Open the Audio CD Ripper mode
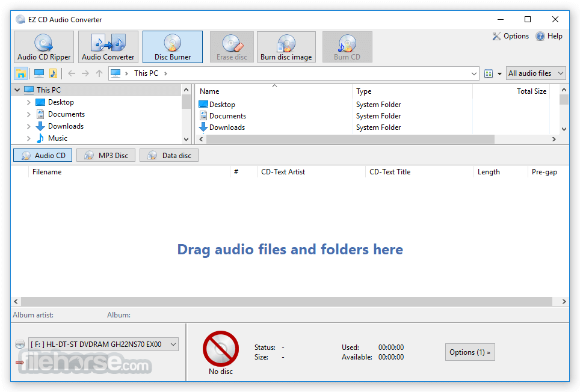The image size is (580, 392). tap(44, 47)
